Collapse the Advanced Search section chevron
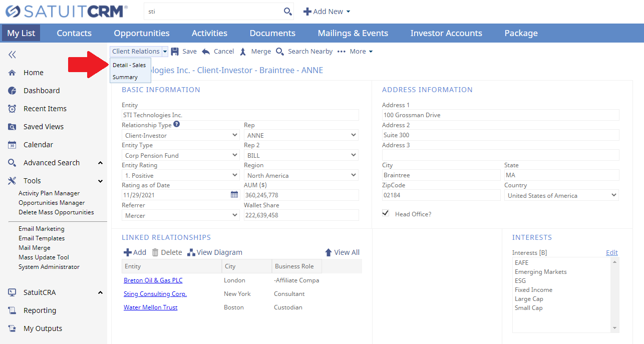This screenshot has height=344, width=644. click(x=100, y=163)
